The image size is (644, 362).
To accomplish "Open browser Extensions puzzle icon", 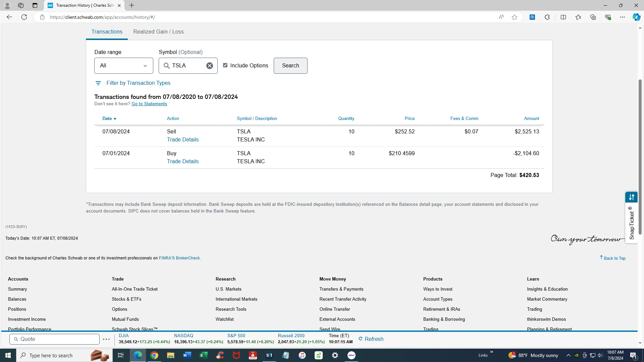I will pos(547,17).
